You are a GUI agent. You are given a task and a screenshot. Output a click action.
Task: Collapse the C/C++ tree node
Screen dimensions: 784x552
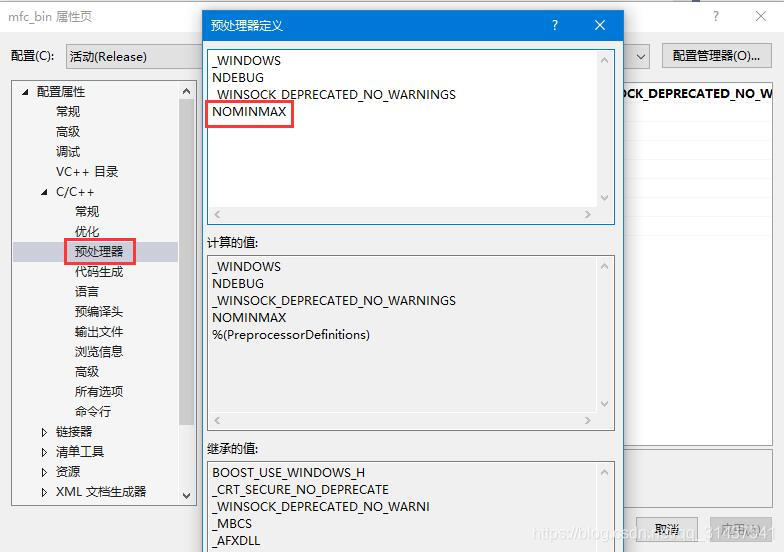point(44,192)
